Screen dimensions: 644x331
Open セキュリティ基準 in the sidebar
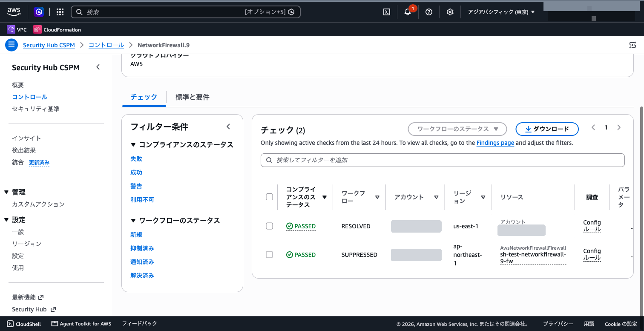(36, 109)
